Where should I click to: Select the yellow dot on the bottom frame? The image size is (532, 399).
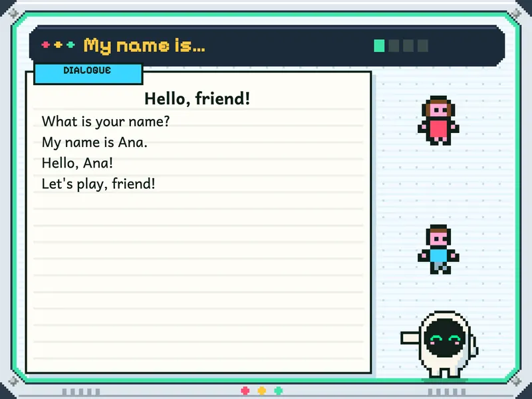click(x=261, y=391)
